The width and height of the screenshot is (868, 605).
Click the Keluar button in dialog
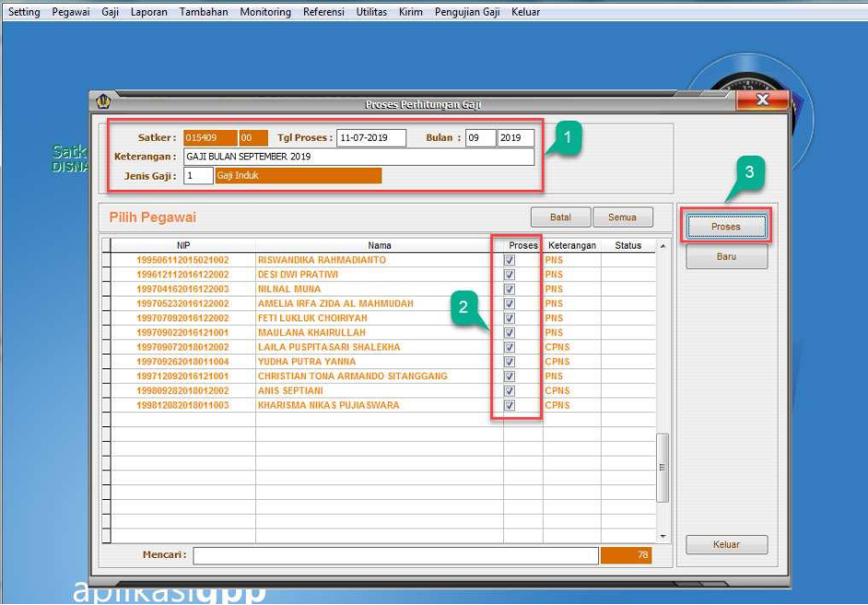pos(726,544)
